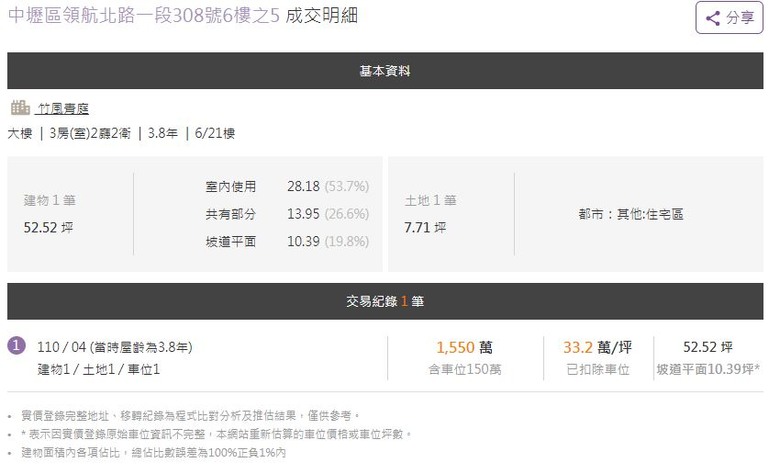Viewport: 780px width, 474px height.
Task: Click the building icon next to 竹風青庭
Action: point(20,107)
